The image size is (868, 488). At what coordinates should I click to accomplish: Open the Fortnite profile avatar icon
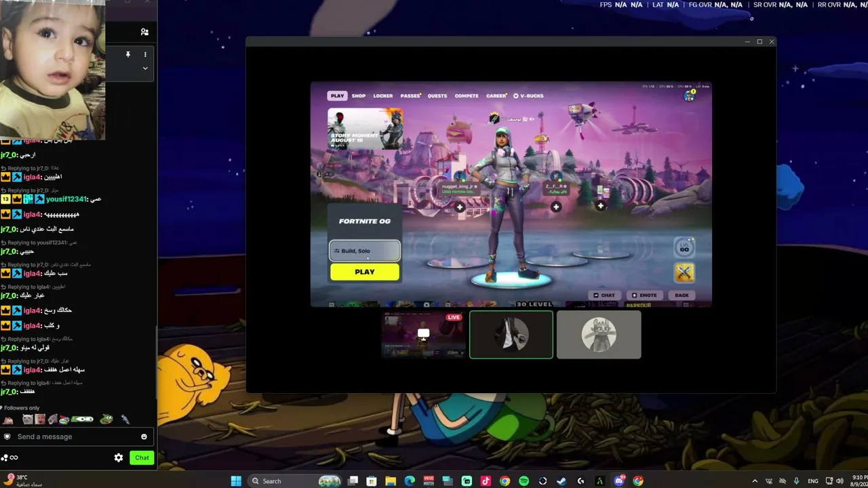[x=689, y=96]
